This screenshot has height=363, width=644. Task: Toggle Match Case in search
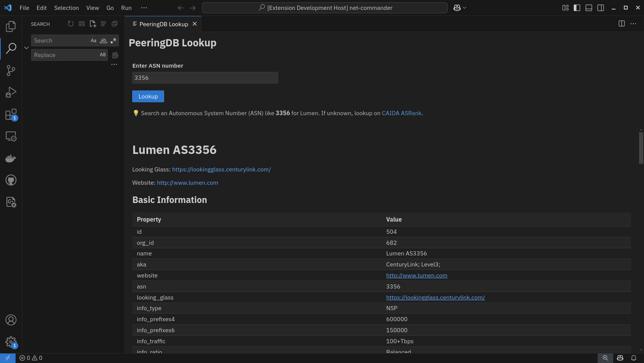pyautogui.click(x=93, y=41)
